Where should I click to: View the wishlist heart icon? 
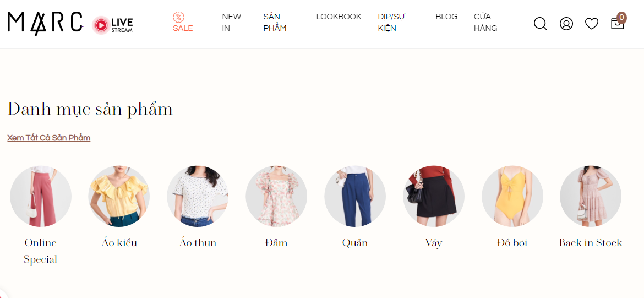(x=591, y=24)
